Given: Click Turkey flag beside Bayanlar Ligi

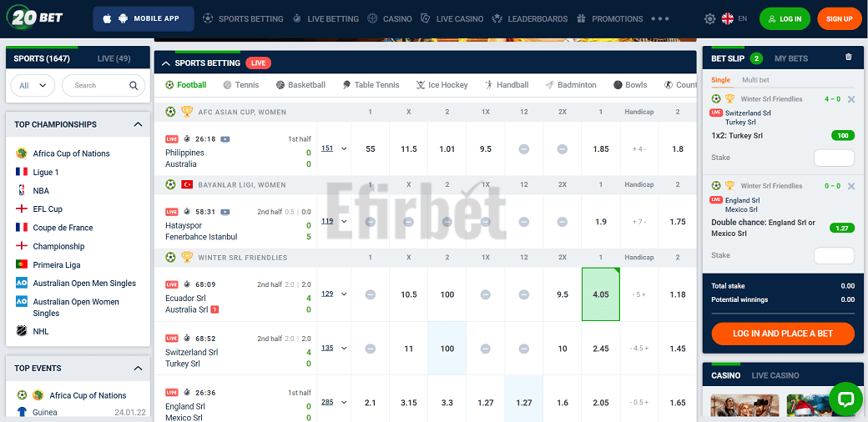Looking at the screenshot, I should coord(187,184).
